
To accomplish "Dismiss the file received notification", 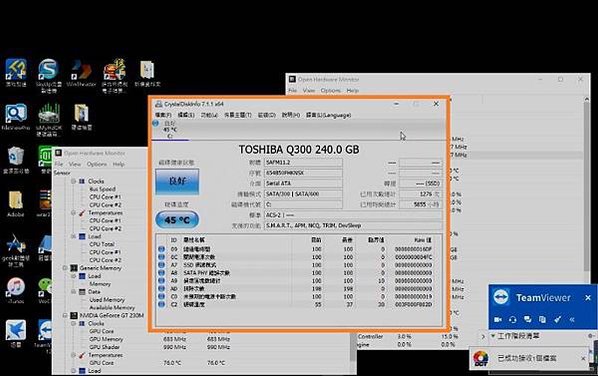I will coord(583,358).
